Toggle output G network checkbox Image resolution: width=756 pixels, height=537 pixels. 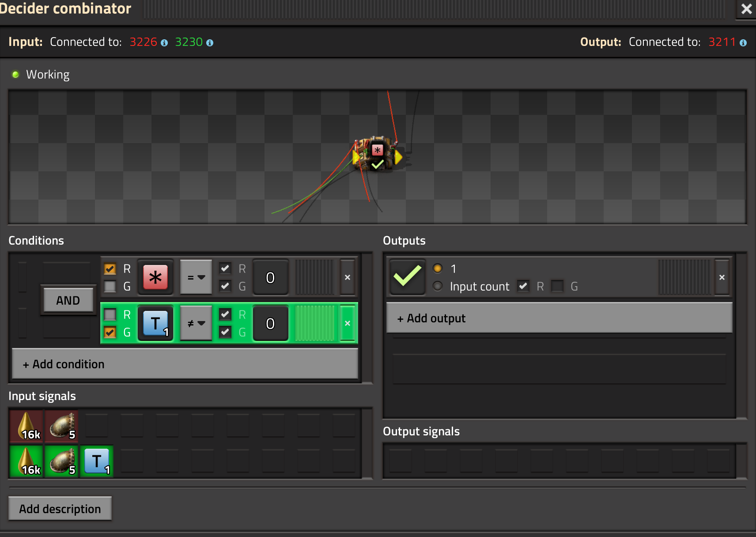[558, 286]
